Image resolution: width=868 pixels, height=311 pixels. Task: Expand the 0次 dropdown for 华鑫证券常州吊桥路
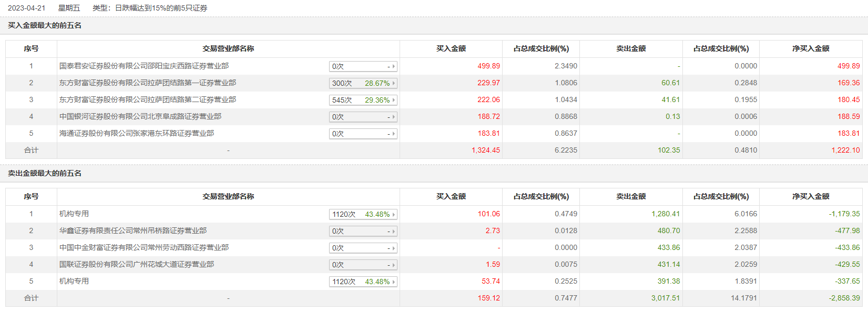tap(363, 231)
